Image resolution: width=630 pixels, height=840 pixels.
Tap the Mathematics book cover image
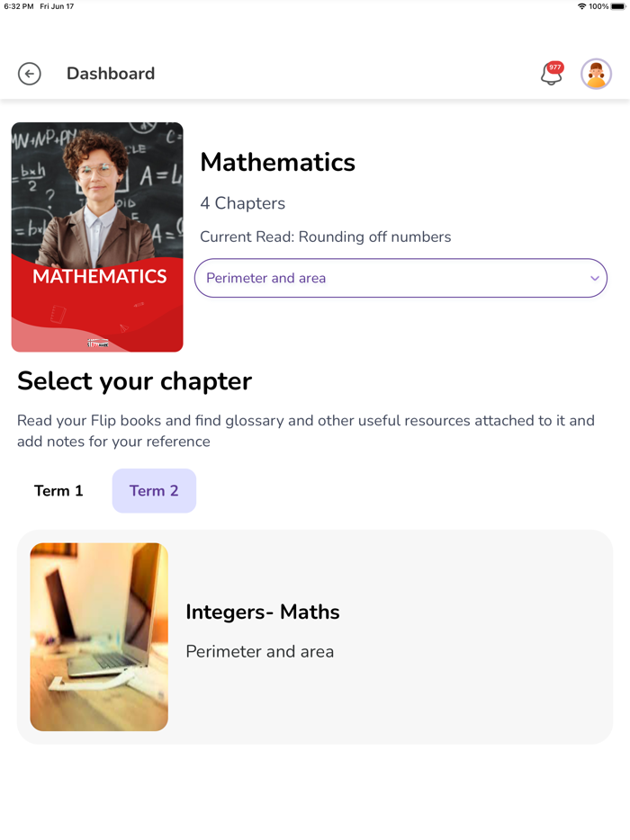pos(97,237)
